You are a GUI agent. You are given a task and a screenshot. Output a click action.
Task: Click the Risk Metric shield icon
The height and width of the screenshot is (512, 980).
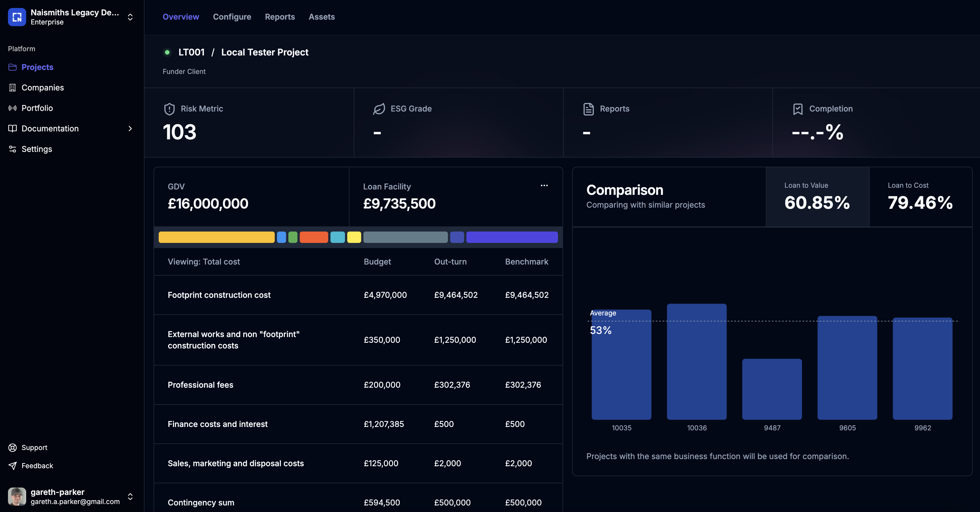coord(169,109)
